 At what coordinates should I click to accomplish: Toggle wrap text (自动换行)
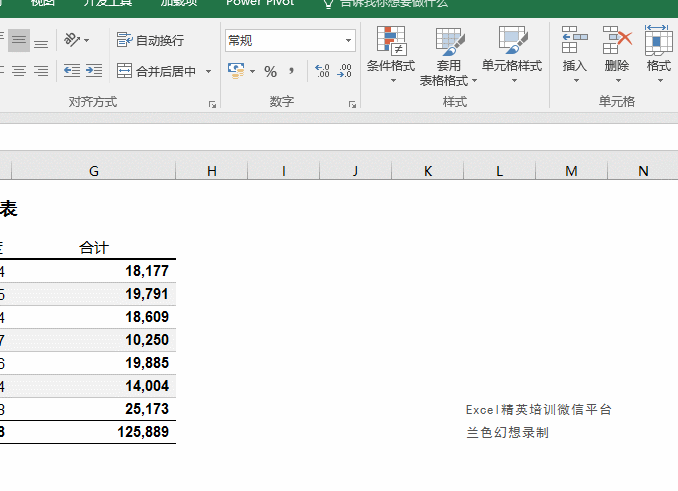coord(150,40)
